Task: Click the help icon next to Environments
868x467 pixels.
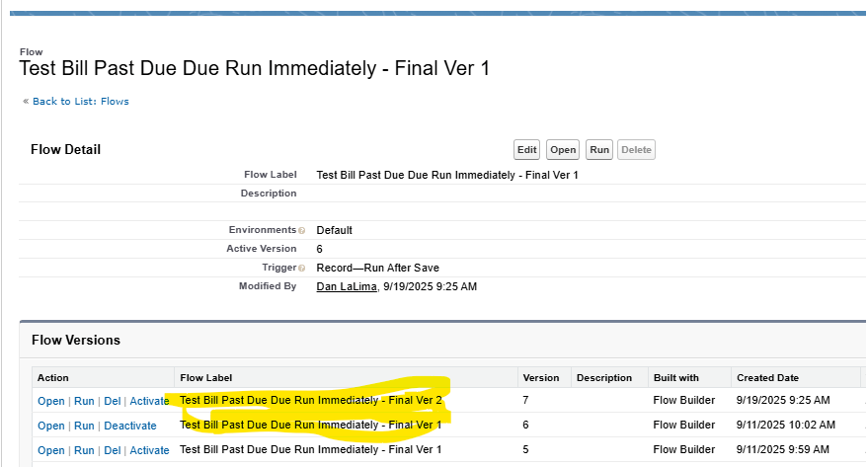Action: (301, 231)
